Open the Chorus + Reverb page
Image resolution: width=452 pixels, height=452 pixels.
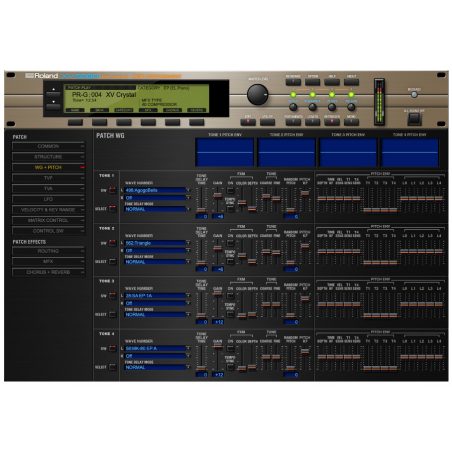click(x=48, y=272)
